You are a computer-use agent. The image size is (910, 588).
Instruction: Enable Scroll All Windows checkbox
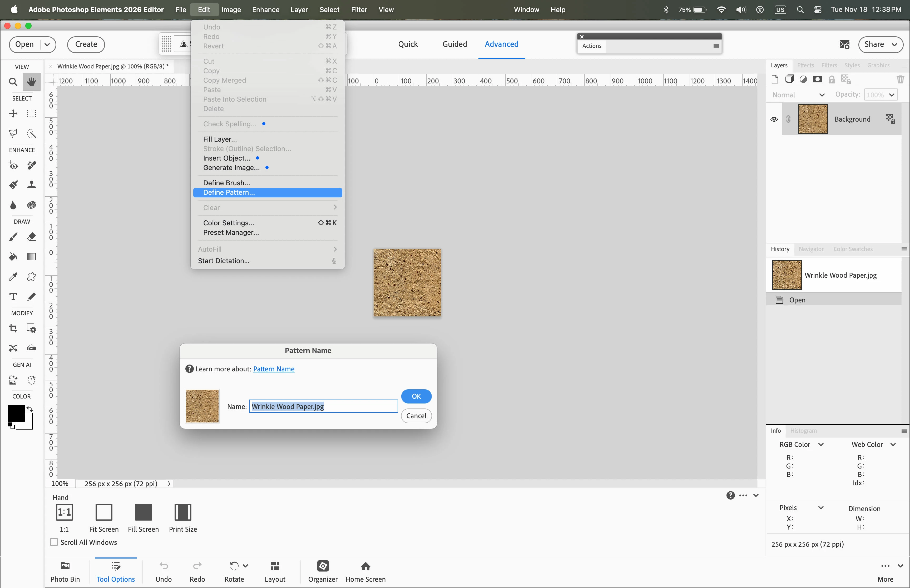tap(54, 542)
